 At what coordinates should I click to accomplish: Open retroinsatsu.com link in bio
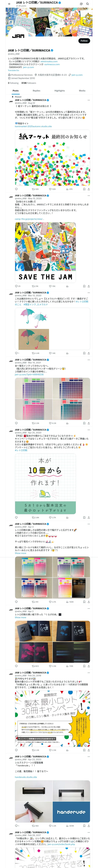49,61
